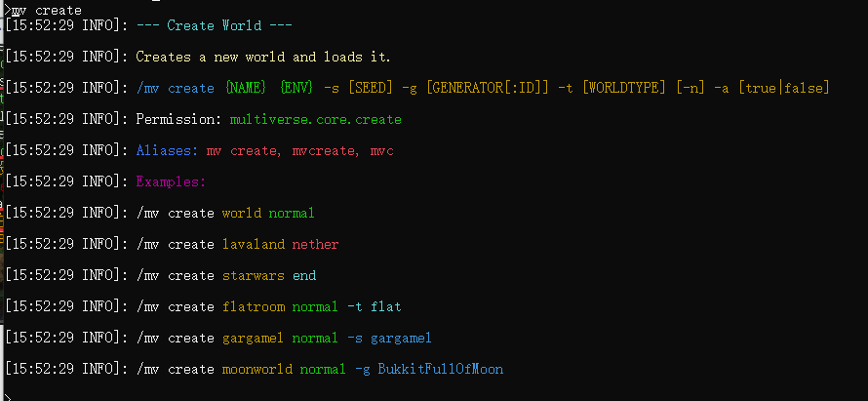
Task: Click the typed "mv create" command line
Action: point(46,10)
